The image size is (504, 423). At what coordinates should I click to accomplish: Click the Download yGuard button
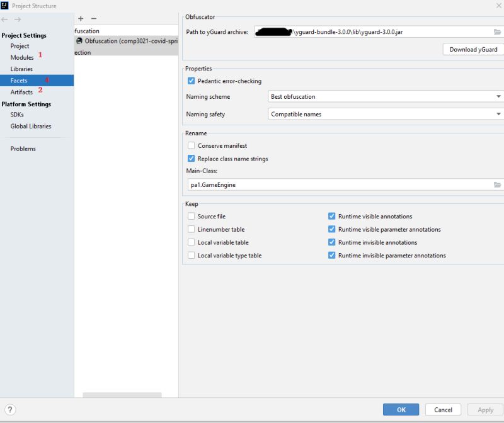[x=473, y=49]
